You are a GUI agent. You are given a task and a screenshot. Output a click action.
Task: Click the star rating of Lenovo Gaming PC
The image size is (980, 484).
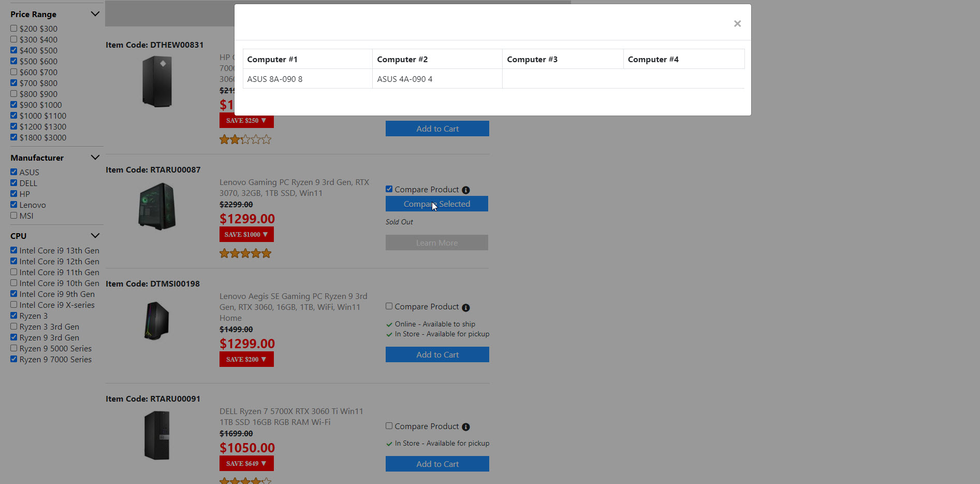[x=245, y=253]
